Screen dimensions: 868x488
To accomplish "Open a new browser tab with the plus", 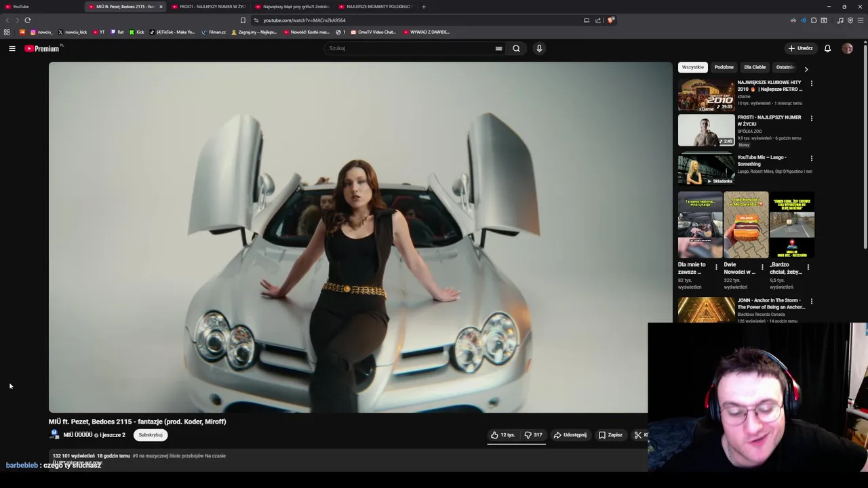I will click(423, 7).
